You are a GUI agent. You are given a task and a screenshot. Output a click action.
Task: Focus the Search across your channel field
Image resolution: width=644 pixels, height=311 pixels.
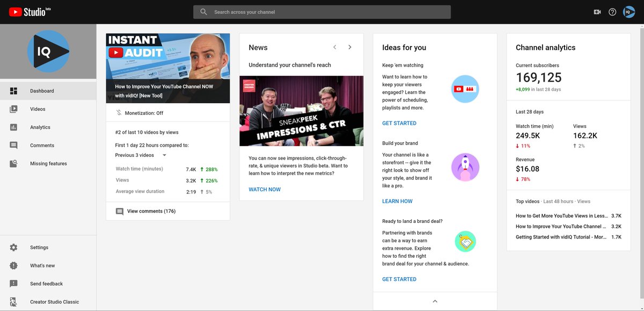(322, 12)
